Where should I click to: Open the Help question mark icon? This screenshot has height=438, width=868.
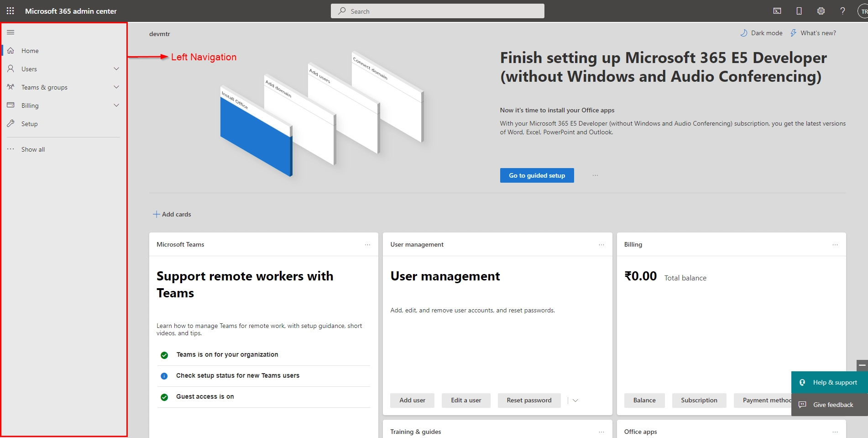[842, 11]
